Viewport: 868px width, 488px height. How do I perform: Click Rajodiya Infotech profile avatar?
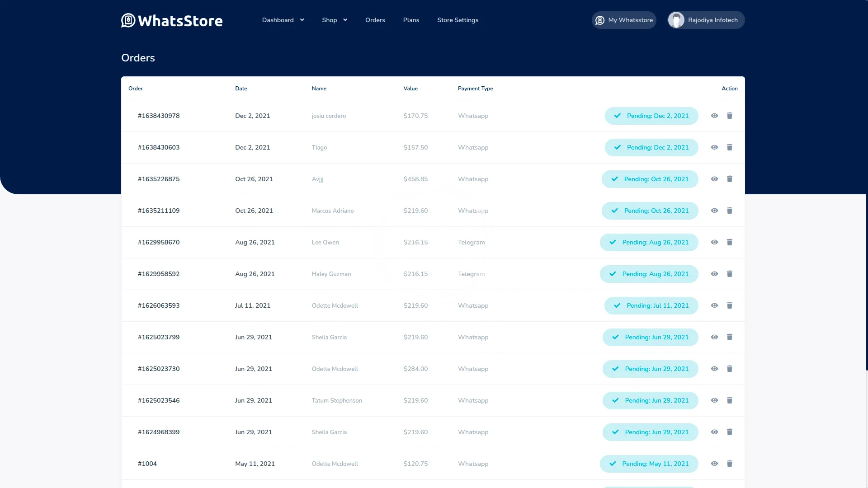pyautogui.click(x=676, y=20)
